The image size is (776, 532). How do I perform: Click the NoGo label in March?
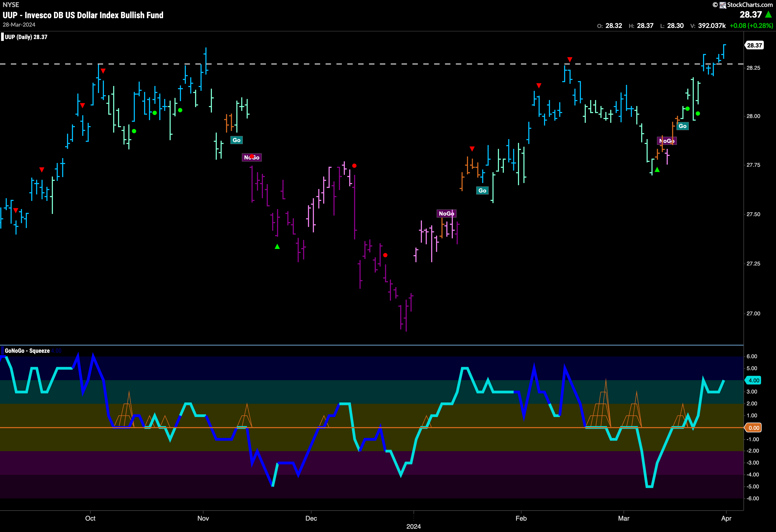point(667,141)
